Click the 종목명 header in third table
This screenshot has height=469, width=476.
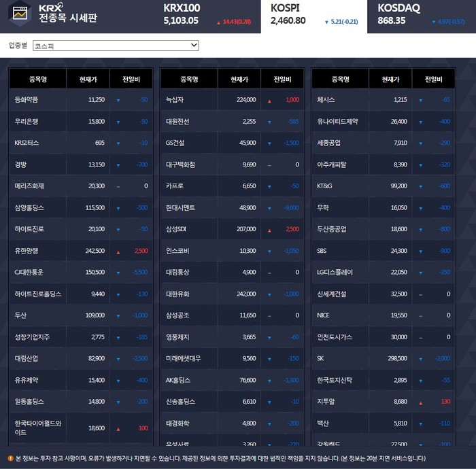point(340,79)
